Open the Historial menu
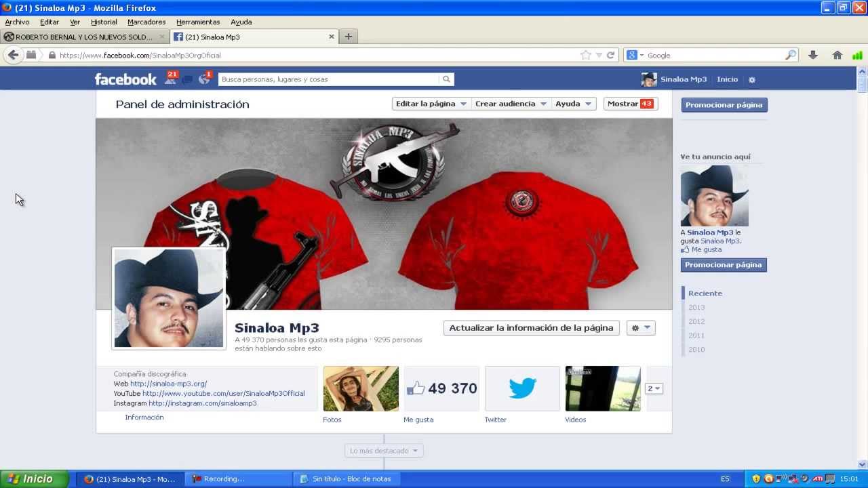This screenshot has height=488, width=868. pyautogui.click(x=104, y=22)
